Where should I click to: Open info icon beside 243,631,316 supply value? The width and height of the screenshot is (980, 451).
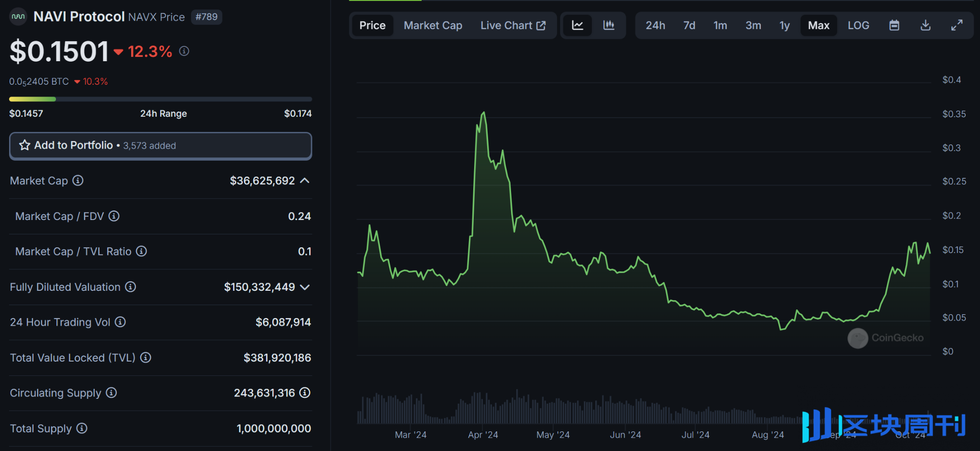tap(305, 393)
